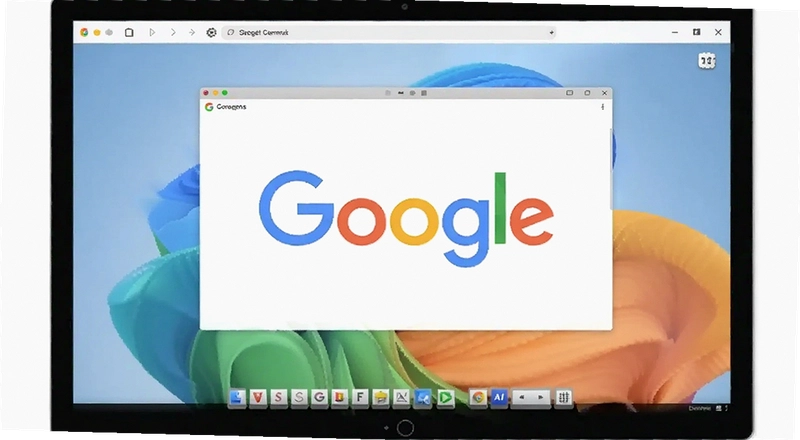Click the colorful G icon in dock
Image resolution: width=800 pixels, height=440 pixels.
coord(319,397)
